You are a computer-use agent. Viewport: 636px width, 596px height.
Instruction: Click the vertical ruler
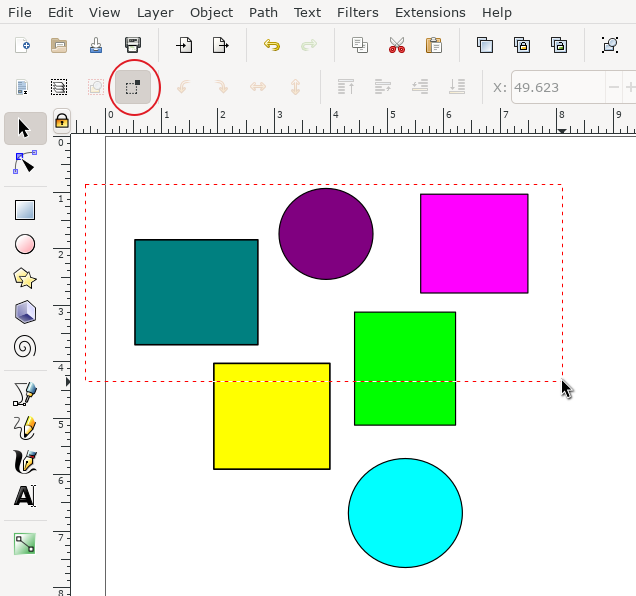[x=62, y=365]
